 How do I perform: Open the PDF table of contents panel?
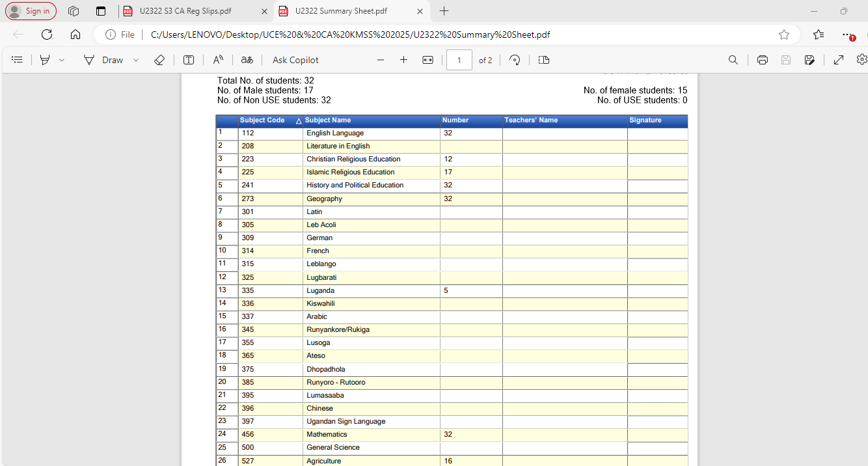pos(17,60)
